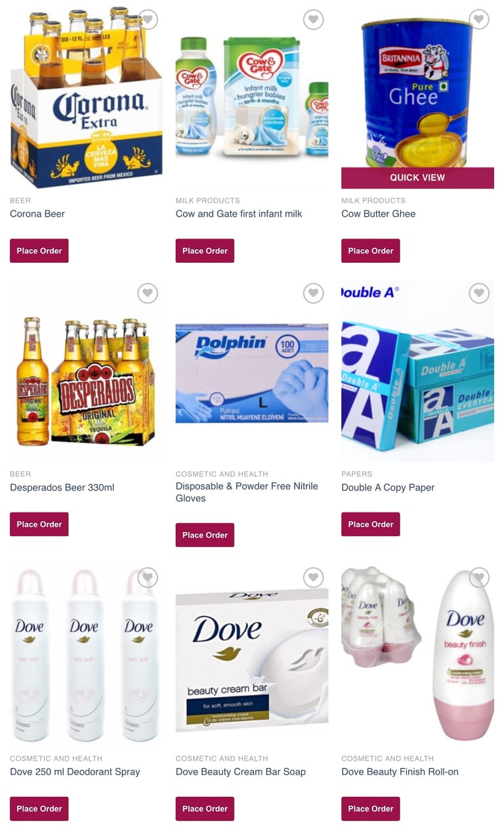Add Double A Copy Paper to wishlist
The image size is (504, 829).
click(480, 293)
